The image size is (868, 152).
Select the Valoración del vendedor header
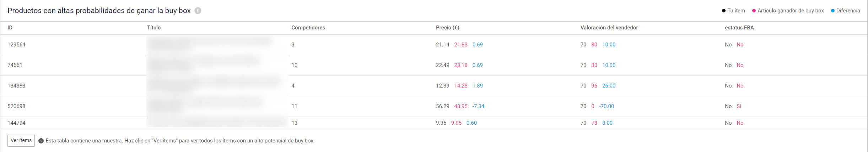point(609,28)
